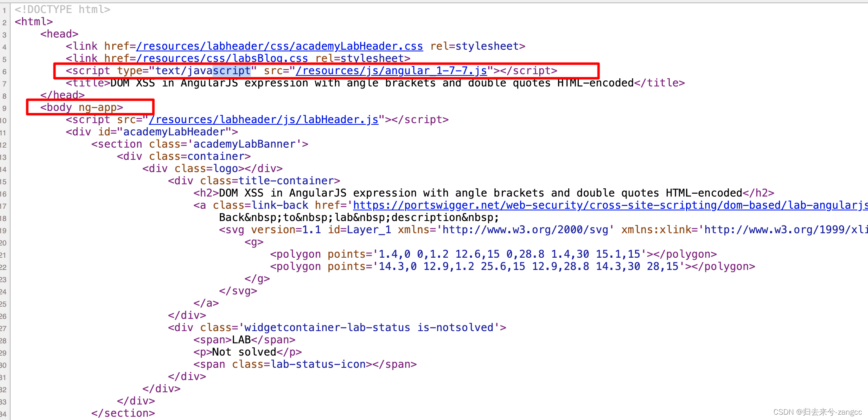Screen dimensions: 868x420
Task: Click the title tag text line
Action: (x=375, y=83)
